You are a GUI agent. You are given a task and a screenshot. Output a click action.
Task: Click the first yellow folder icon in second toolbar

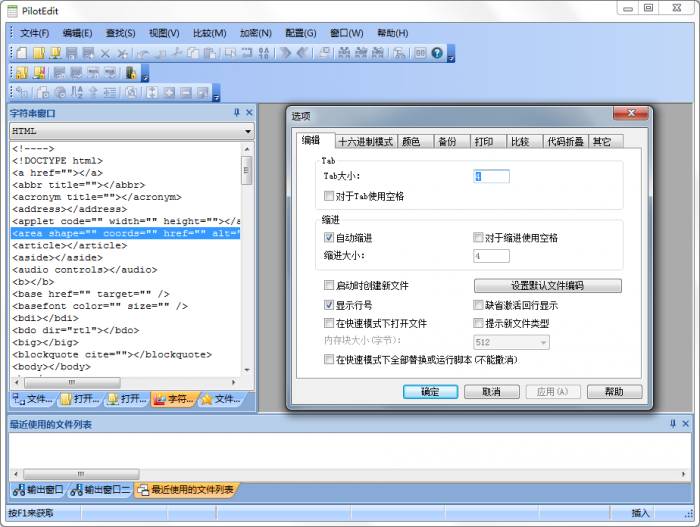21,73
